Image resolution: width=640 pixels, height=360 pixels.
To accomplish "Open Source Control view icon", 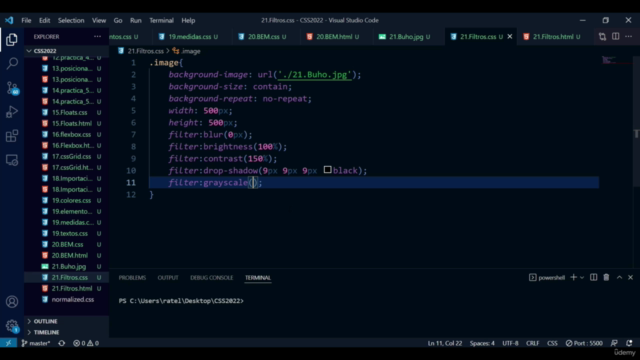I will click(12, 88).
